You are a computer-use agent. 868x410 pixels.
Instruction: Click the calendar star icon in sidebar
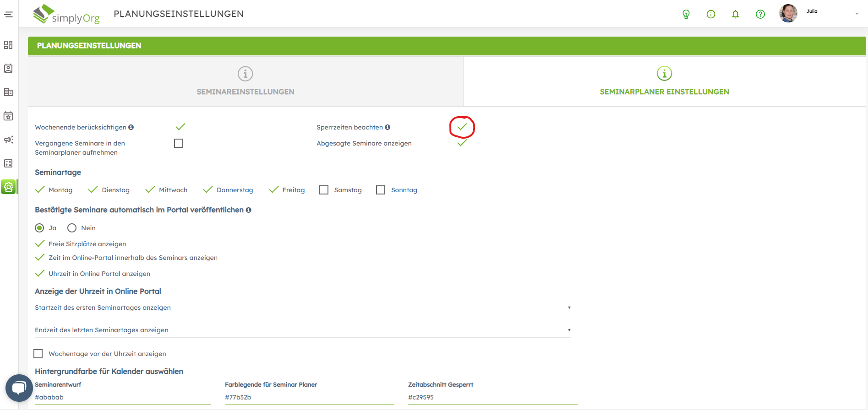coord(8,116)
